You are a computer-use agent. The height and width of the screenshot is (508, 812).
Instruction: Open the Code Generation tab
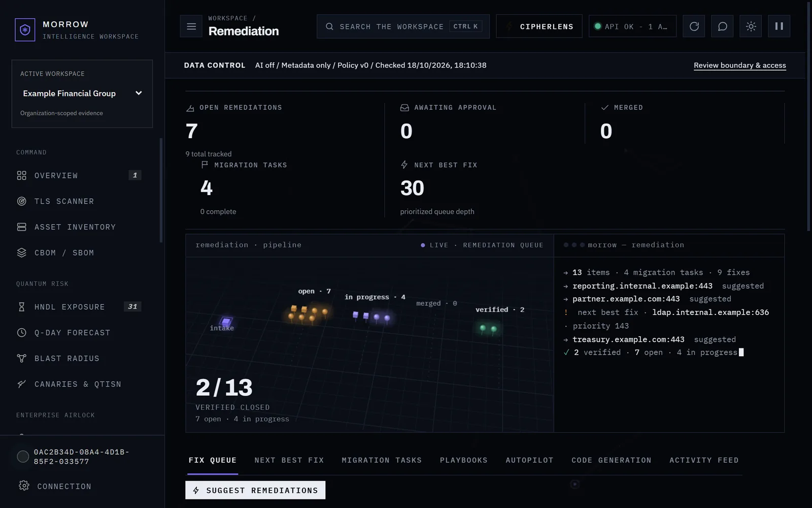click(612, 460)
